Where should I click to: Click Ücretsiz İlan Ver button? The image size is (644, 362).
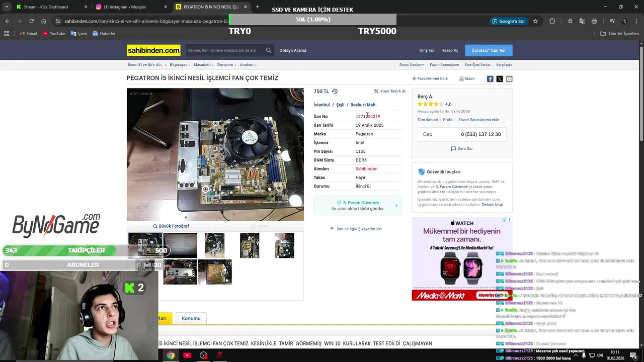tap(489, 50)
